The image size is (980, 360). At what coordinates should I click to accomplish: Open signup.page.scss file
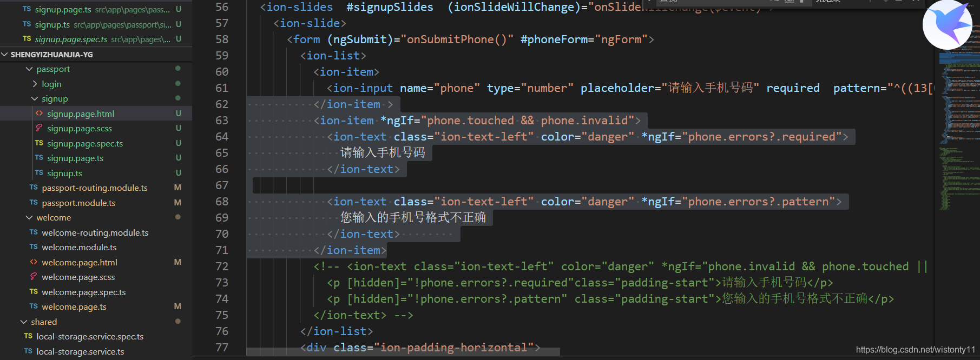tap(96, 129)
